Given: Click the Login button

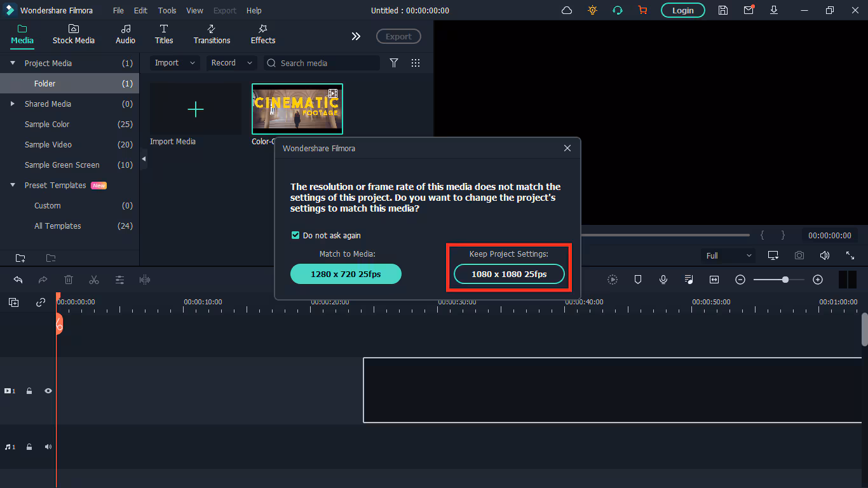Looking at the screenshot, I should click(x=682, y=10).
